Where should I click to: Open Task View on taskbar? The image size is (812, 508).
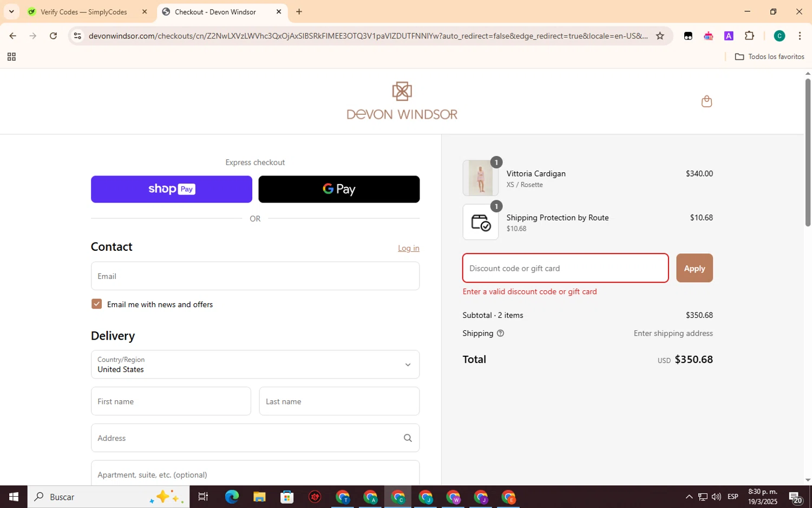203,497
